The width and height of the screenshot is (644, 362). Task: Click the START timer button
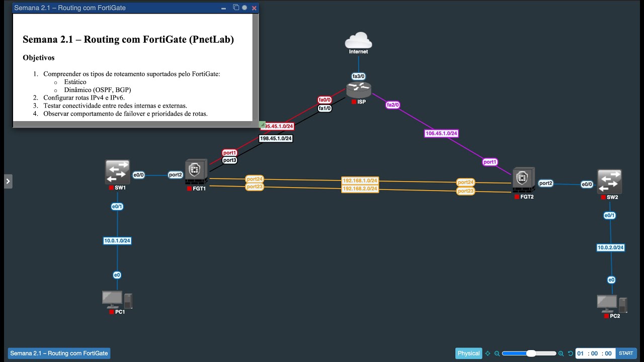[x=626, y=353]
